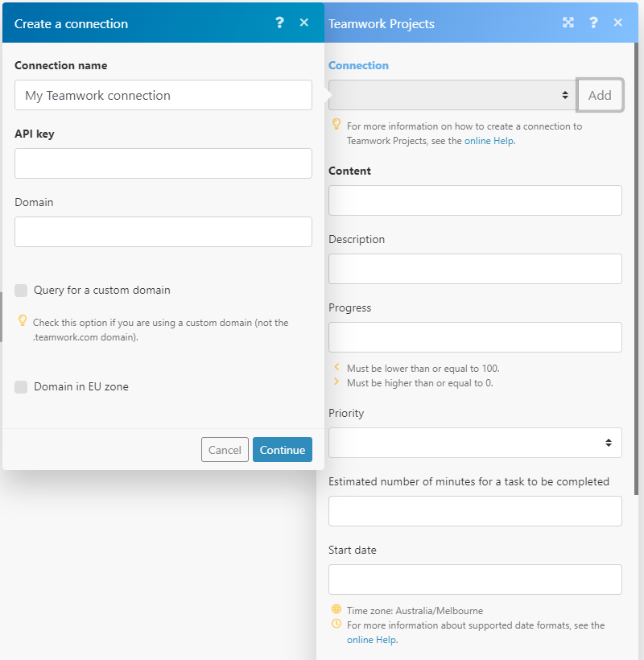This screenshot has height=660, width=644.
Task: Close the Teamwork Projects panel
Action: click(x=618, y=23)
